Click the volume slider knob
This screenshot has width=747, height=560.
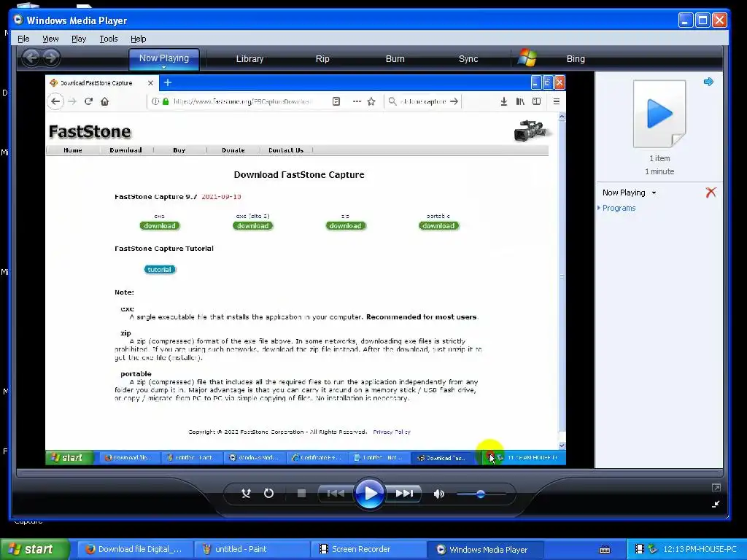point(480,494)
